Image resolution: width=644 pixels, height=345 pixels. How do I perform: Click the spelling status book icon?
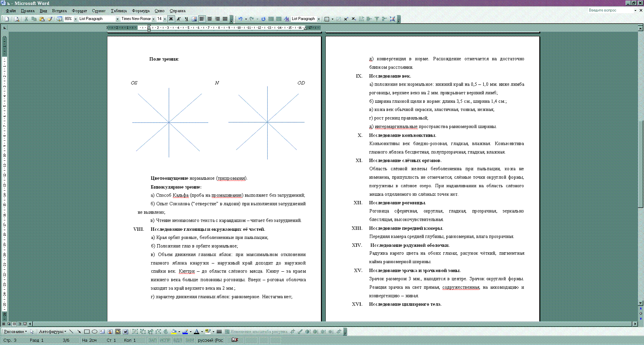coord(235,340)
